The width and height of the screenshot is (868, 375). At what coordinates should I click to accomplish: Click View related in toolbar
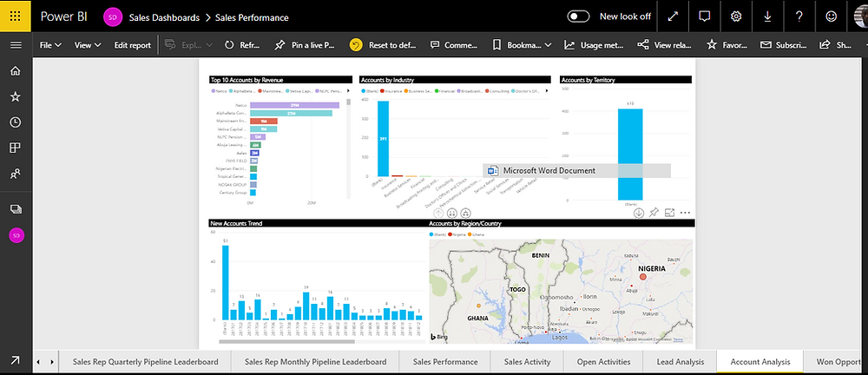665,45
